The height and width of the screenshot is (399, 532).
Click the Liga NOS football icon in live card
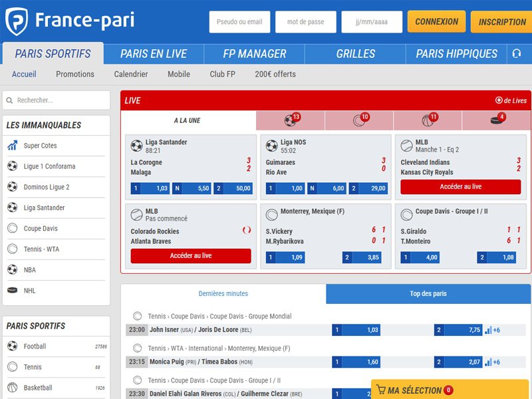(x=272, y=146)
